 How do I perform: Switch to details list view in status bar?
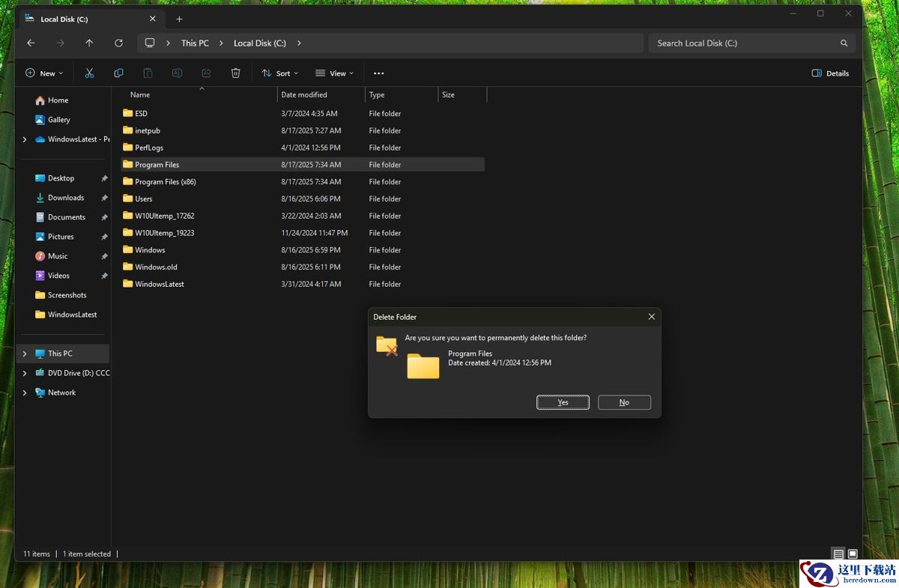838,554
